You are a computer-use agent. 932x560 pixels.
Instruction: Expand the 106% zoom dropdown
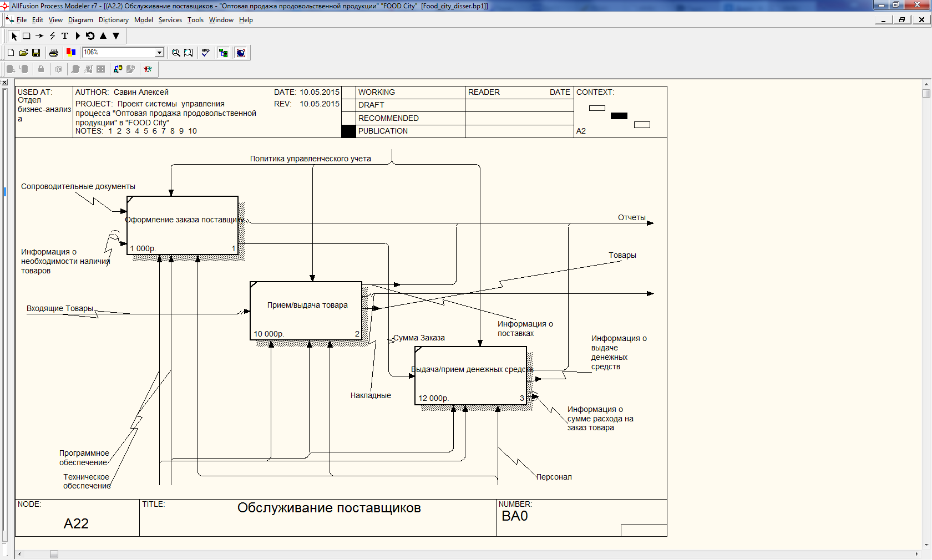point(159,53)
